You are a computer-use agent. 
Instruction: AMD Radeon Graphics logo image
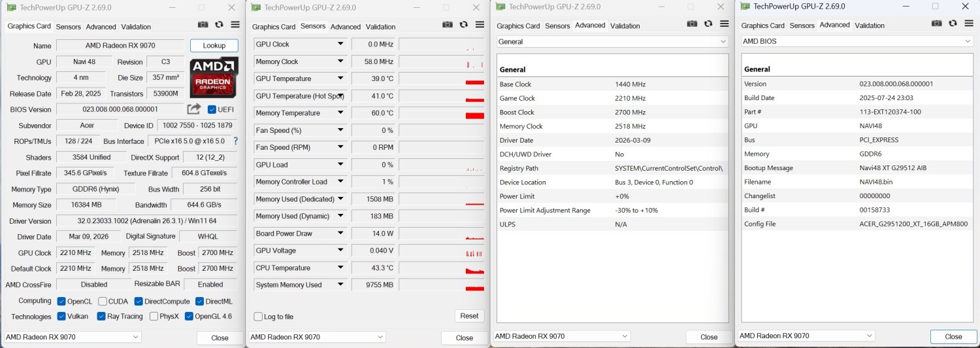213,78
